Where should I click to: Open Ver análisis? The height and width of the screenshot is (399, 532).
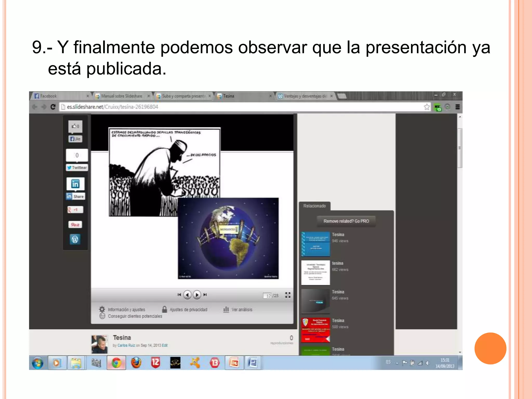(238, 309)
